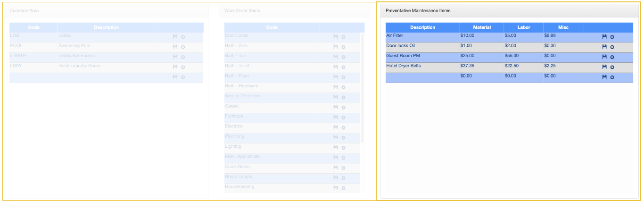Save the Hotel Dryer Belts row
This screenshot has height=203, width=644.
click(x=604, y=67)
